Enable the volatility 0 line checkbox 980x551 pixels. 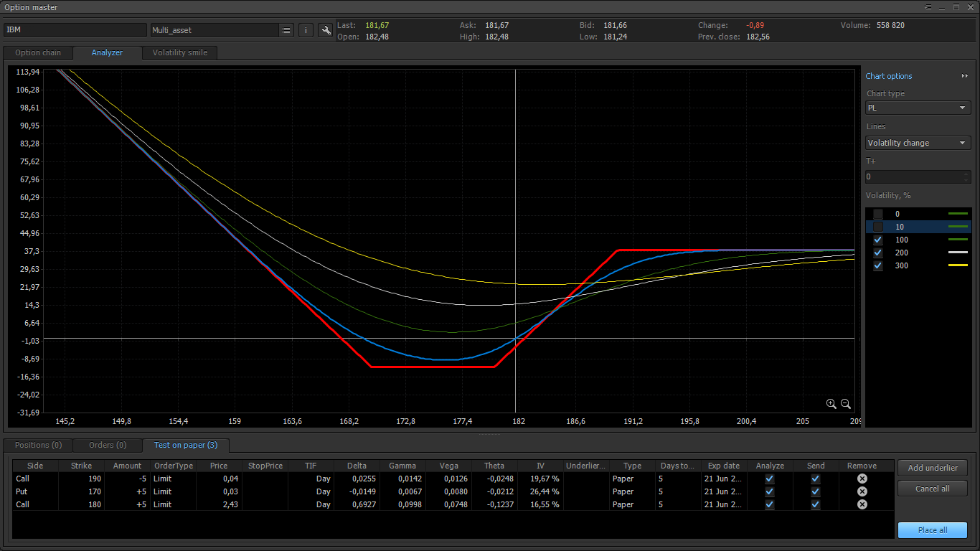pyautogui.click(x=878, y=214)
